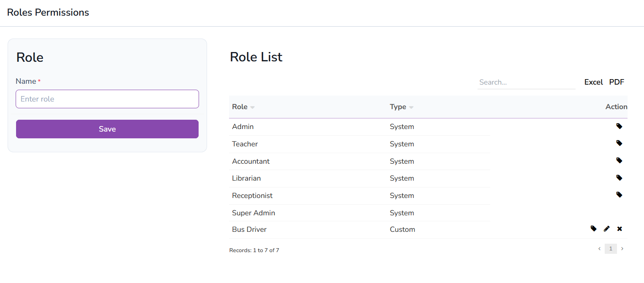The height and width of the screenshot is (283, 644).
Task: Export the role list as PDF
Action: click(x=617, y=82)
